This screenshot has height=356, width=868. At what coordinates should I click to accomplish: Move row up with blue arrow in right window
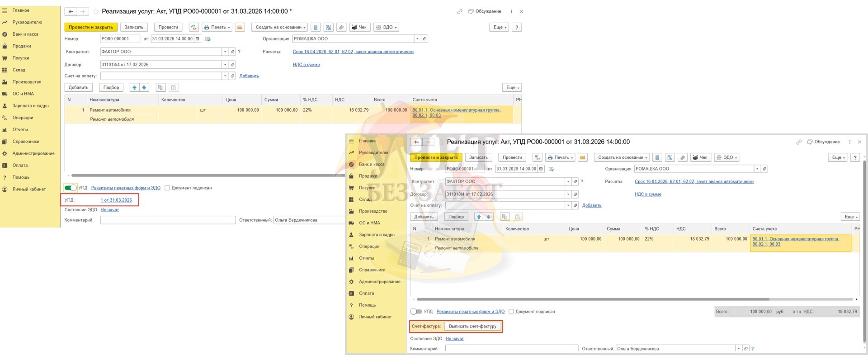479,217
